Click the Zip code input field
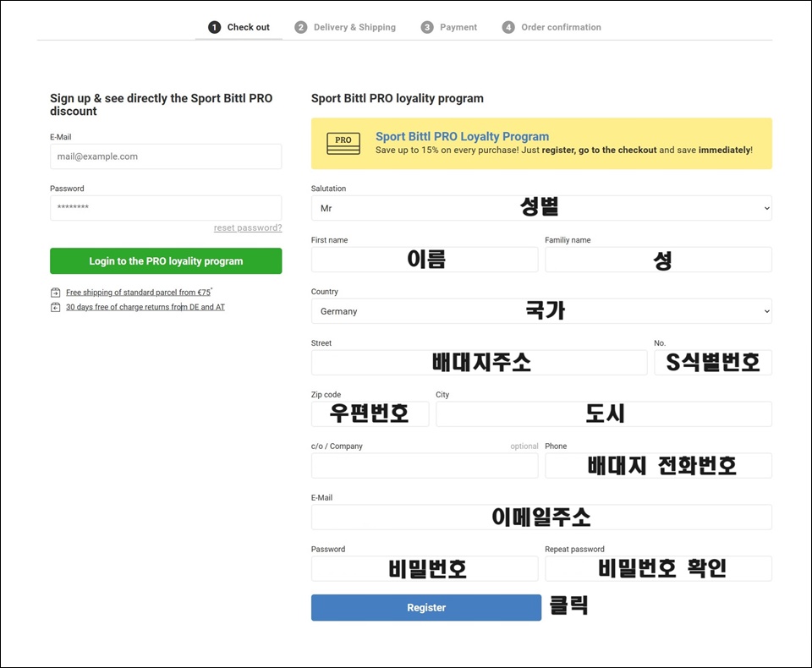The width and height of the screenshot is (812, 668). (x=370, y=413)
